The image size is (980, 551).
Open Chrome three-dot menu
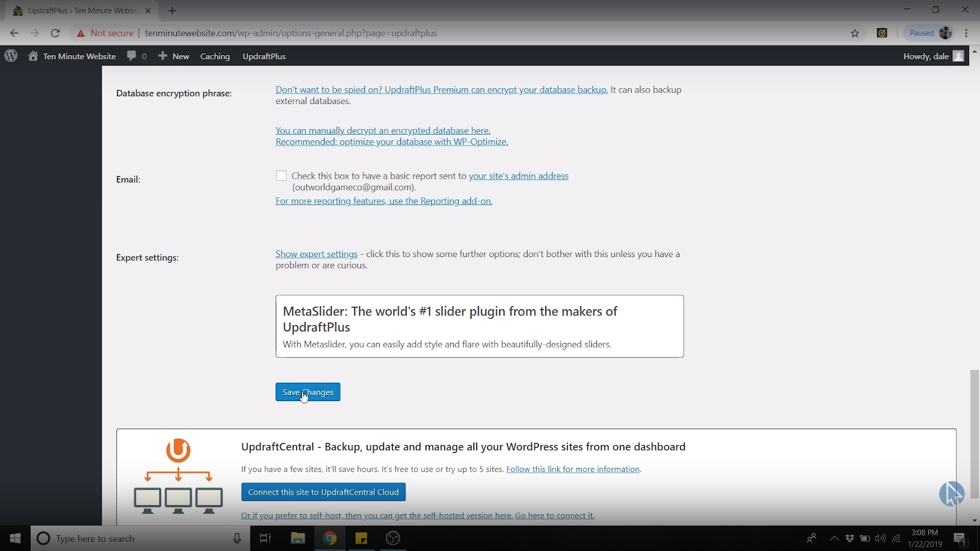pos(967,33)
